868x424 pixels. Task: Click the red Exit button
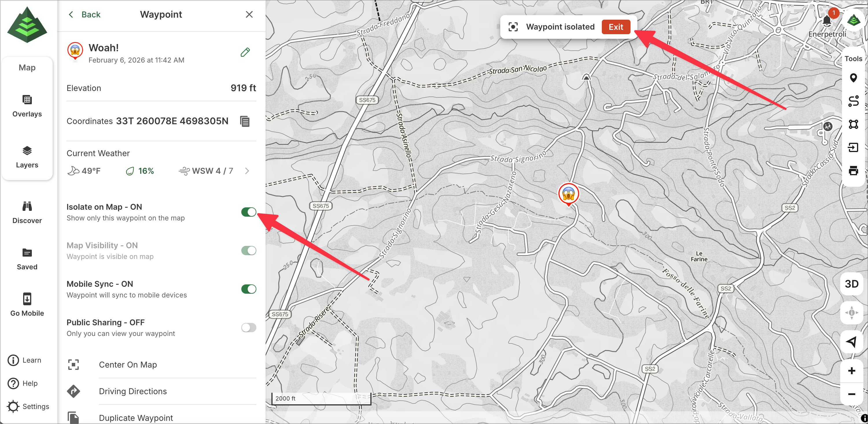coord(615,27)
